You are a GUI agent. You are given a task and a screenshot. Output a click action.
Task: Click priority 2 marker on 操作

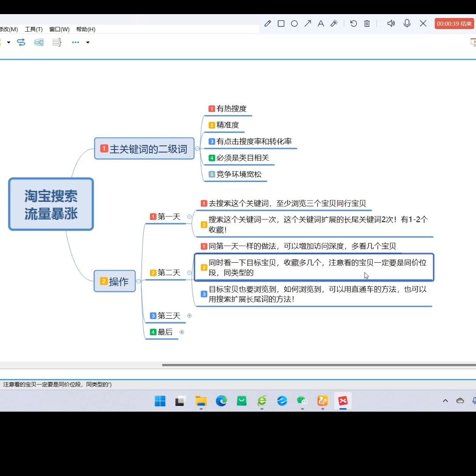pyautogui.click(x=104, y=281)
